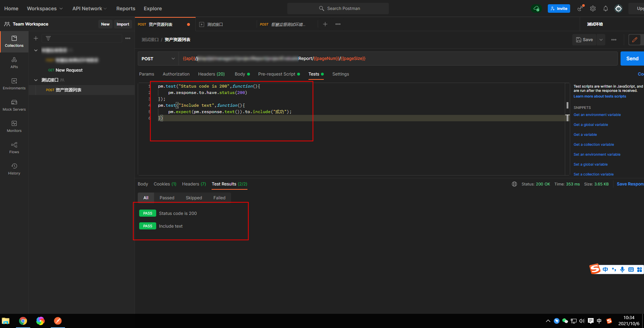Open collections panel three-dot options
Screen dimensions: 644x328
128,38
